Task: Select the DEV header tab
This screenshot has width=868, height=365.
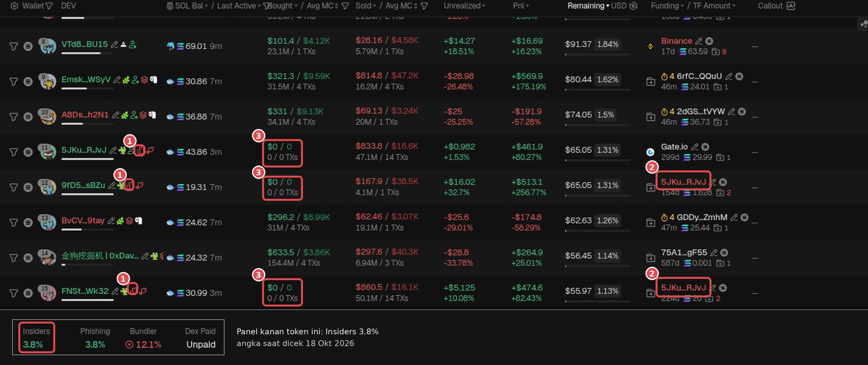Action: (x=68, y=6)
